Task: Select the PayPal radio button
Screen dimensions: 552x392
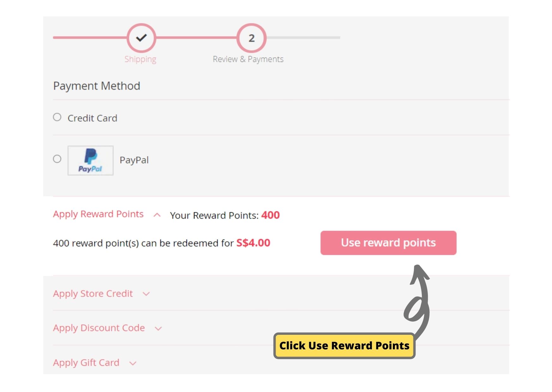Action: [x=57, y=159]
